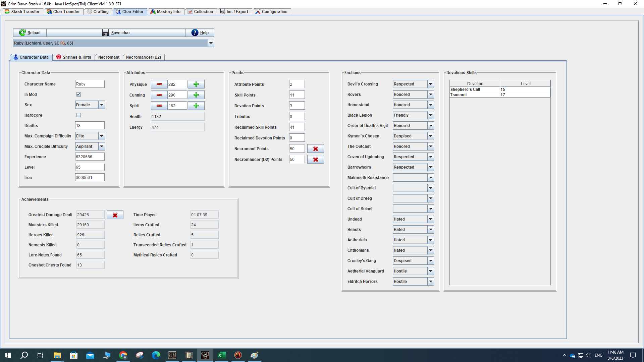Open Task View on taskbar
This screenshot has width=644, height=362.
(x=40, y=355)
